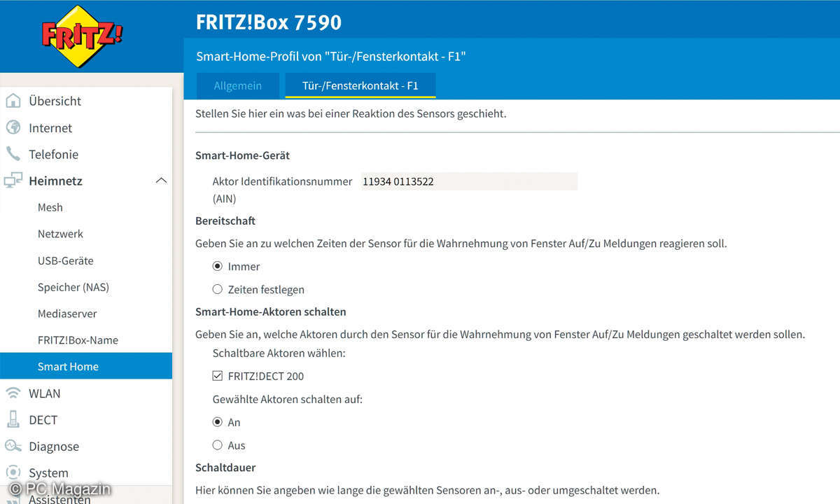Toggle the FRITZ!DECT 200 checkbox
840x504 pixels.
pos(217,376)
